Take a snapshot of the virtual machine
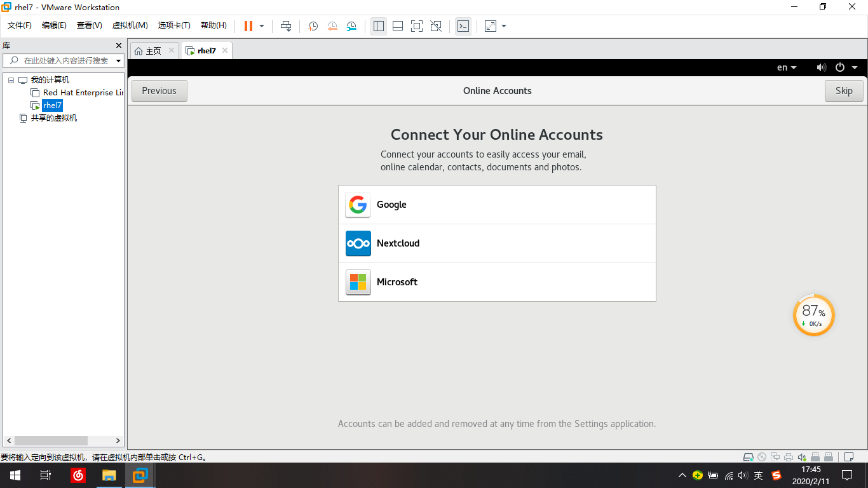 pos(313,26)
